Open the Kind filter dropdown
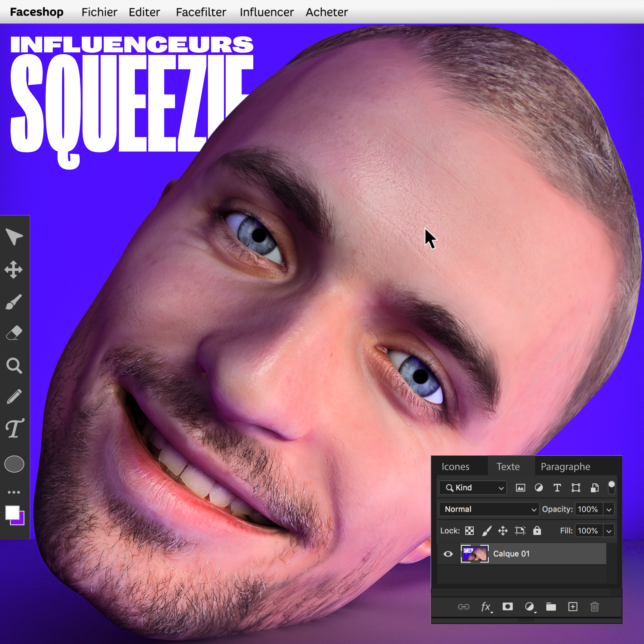 [x=473, y=488]
